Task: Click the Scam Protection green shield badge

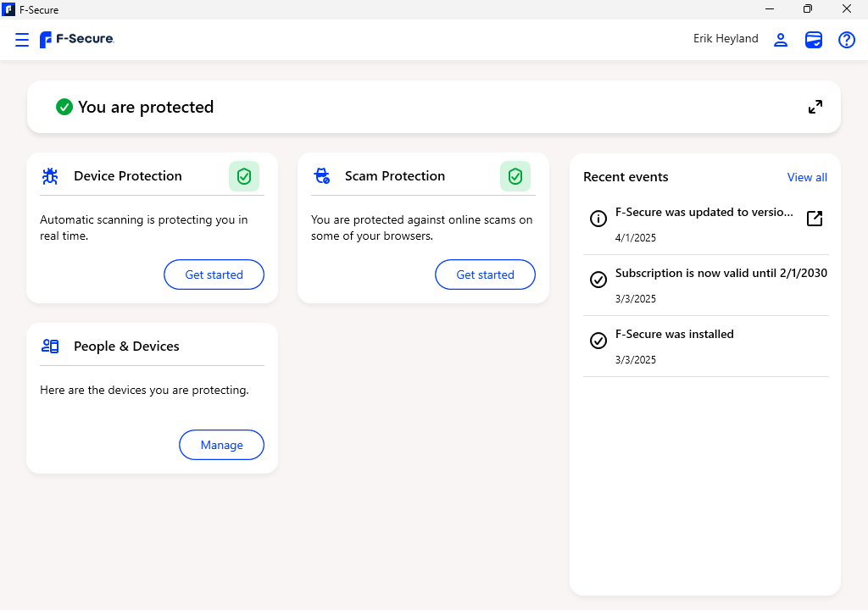Action: pos(515,176)
